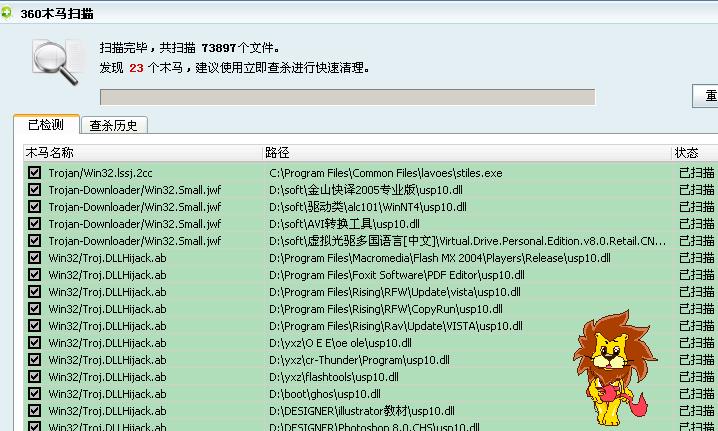Switch to the 已检测 tab

pyautogui.click(x=46, y=124)
